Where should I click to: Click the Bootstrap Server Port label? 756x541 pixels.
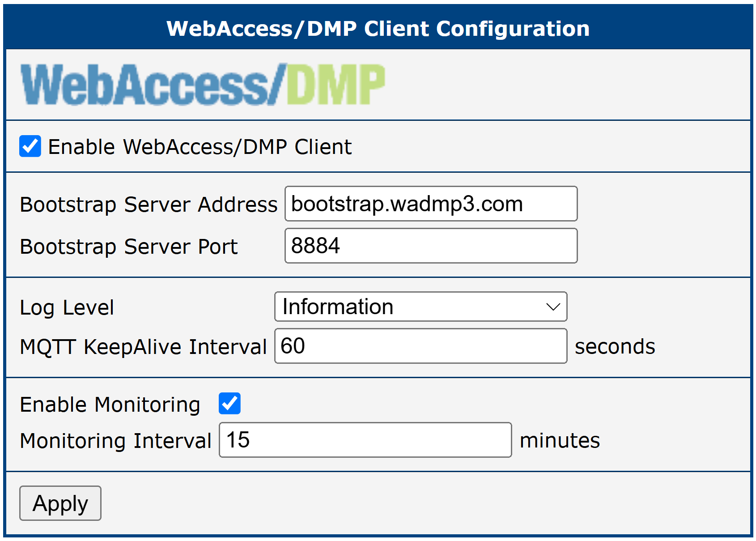129,247
